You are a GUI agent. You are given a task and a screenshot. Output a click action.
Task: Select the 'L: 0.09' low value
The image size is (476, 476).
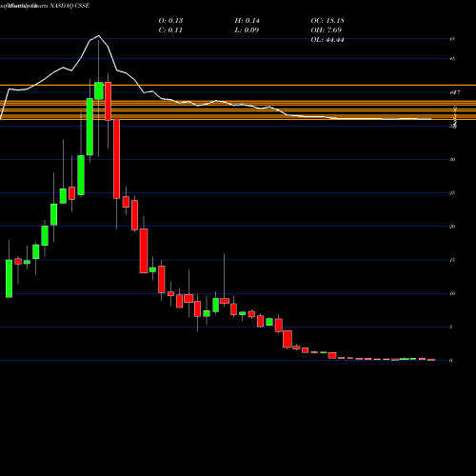pos(247,30)
